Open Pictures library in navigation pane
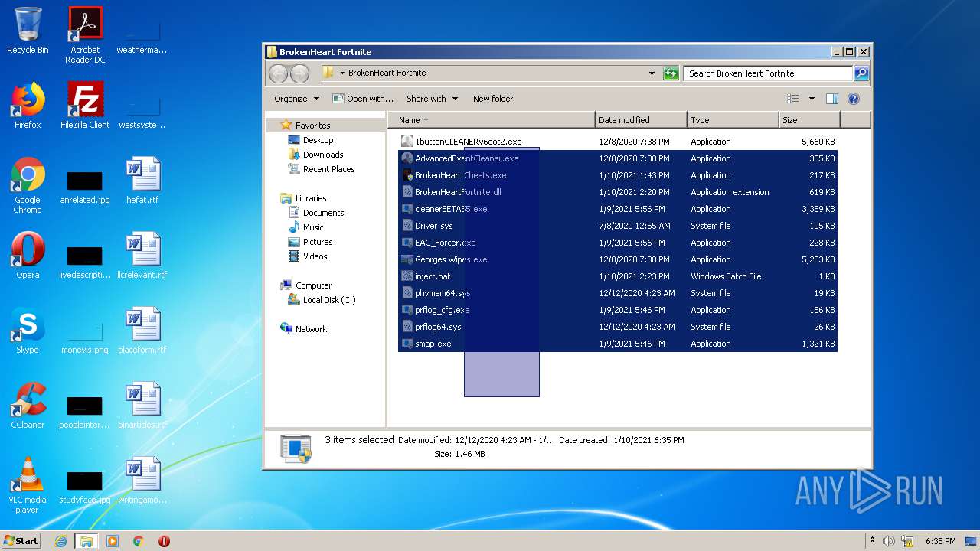980x551 pixels. [x=309, y=242]
